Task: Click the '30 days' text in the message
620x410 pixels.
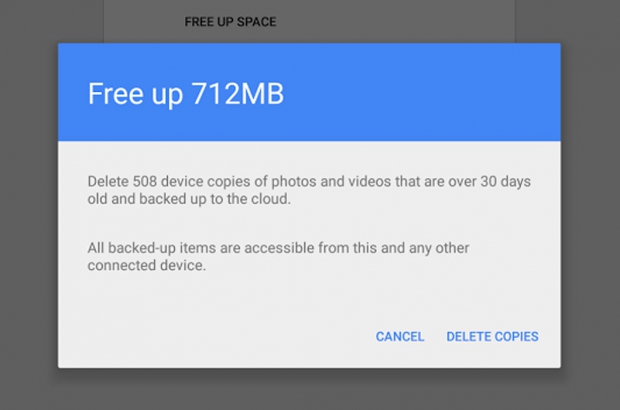Action: pos(516,181)
